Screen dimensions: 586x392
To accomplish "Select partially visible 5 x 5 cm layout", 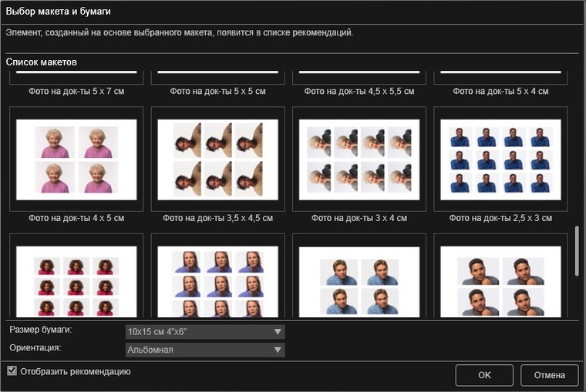I will click(x=218, y=77).
